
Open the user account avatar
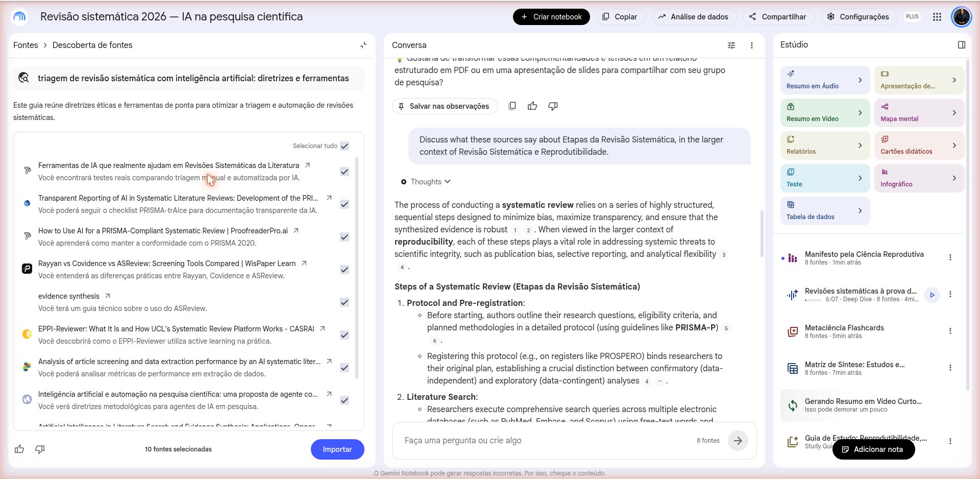click(x=961, y=17)
